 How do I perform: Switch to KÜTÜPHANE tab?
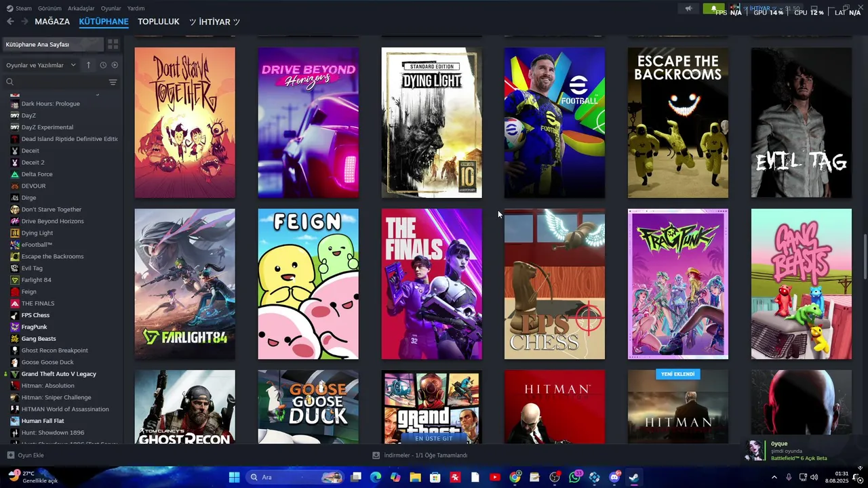pyautogui.click(x=104, y=22)
